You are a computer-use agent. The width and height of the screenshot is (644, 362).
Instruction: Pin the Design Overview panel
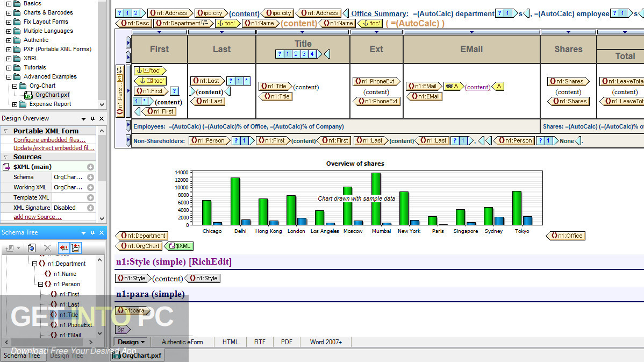[93, 119]
